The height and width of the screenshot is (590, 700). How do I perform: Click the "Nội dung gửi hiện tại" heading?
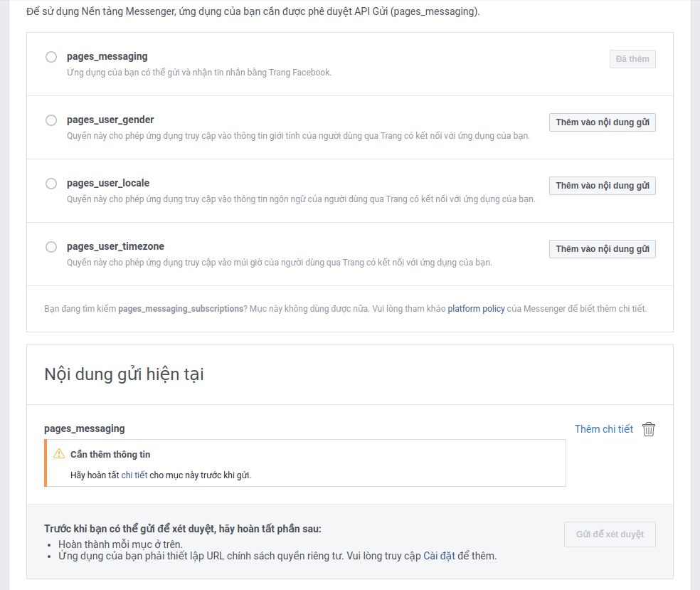tap(124, 374)
